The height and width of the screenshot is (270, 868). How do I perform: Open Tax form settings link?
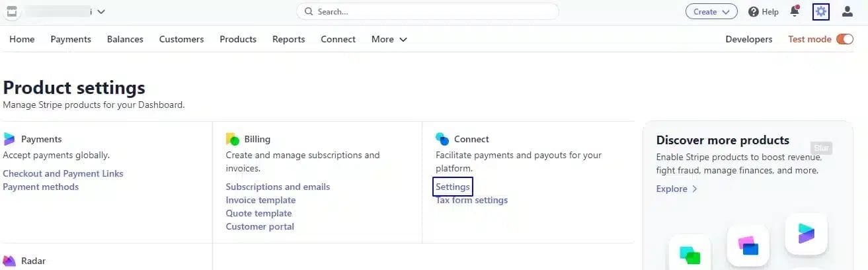point(471,200)
